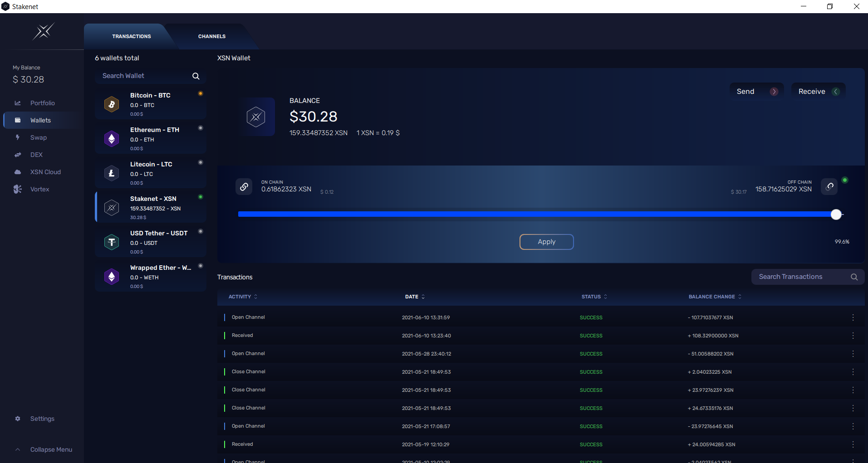Go to Swap page
Viewport: 868px width, 463px height.
click(x=39, y=137)
